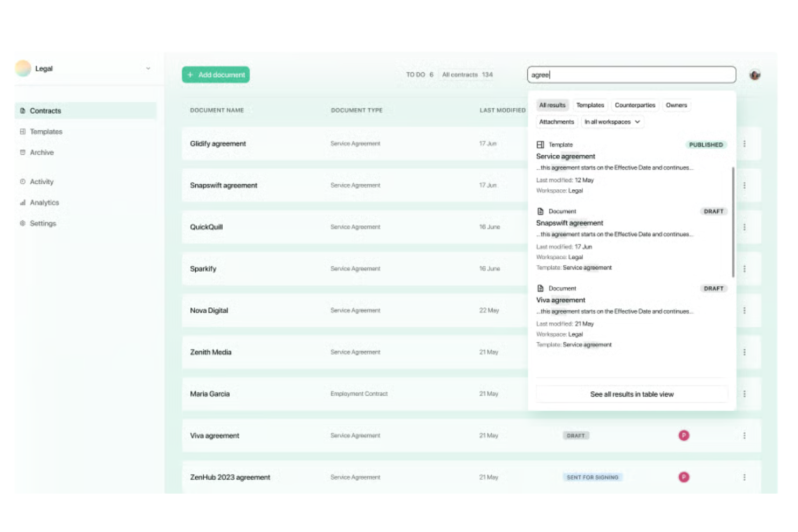Click the Template icon beside Service agreement result
Screen dimensions: 798x532
pyautogui.click(x=540, y=144)
